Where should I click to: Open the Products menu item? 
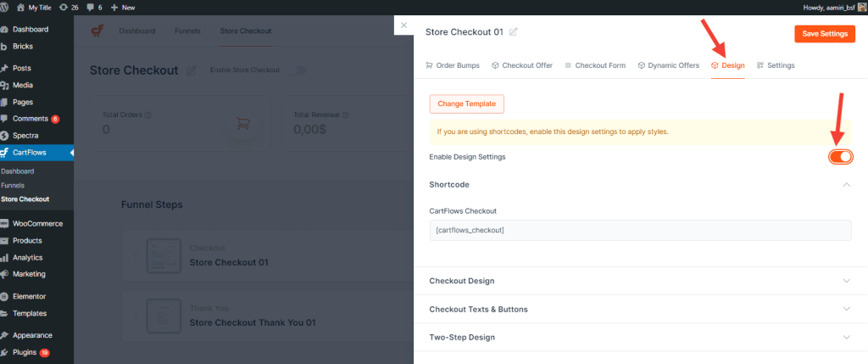[x=28, y=240]
